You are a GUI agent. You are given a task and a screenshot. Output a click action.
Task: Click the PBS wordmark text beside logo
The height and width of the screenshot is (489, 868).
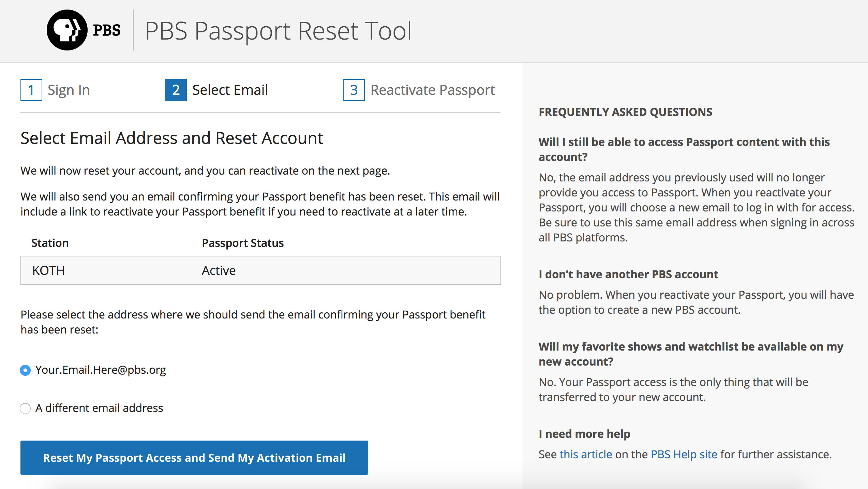click(x=107, y=30)
